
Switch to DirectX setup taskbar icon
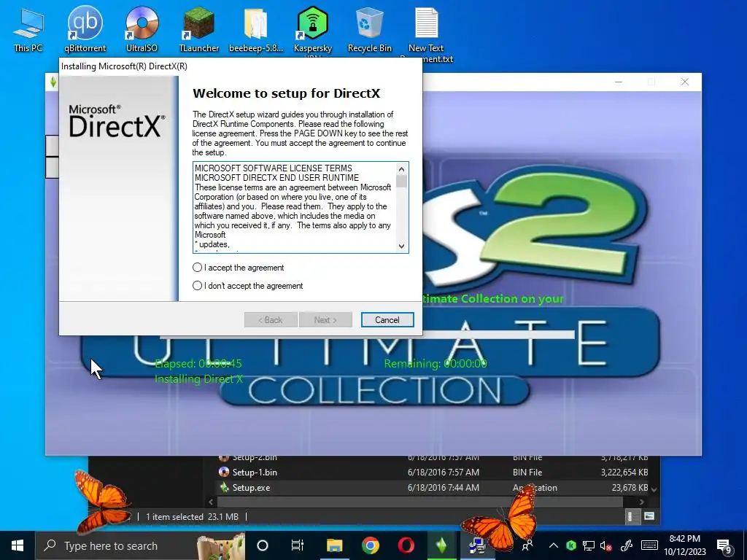point(477,545)
